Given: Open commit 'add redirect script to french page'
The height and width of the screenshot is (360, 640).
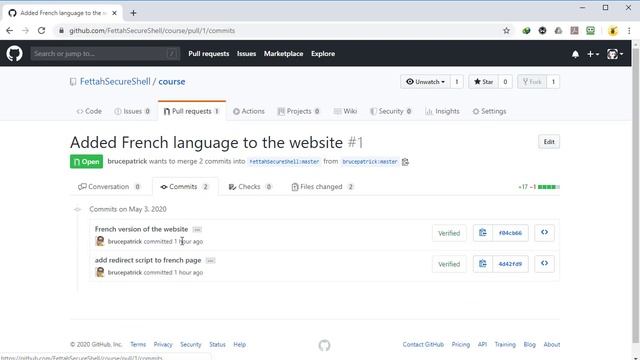Looking at the screenshot, I should click(148, 260).
